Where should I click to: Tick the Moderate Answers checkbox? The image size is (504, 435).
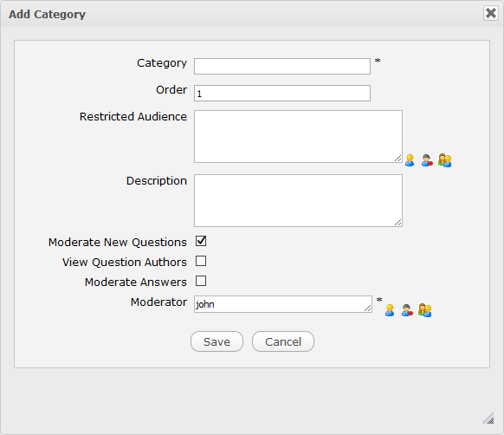coord(201,281)
